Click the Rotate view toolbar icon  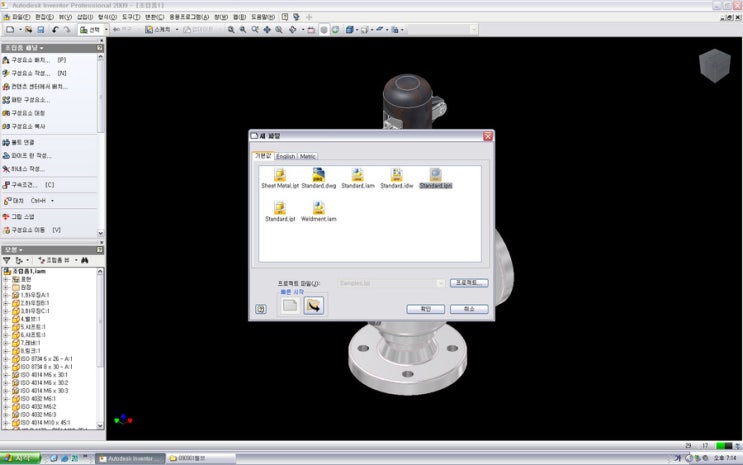(292, 30)
